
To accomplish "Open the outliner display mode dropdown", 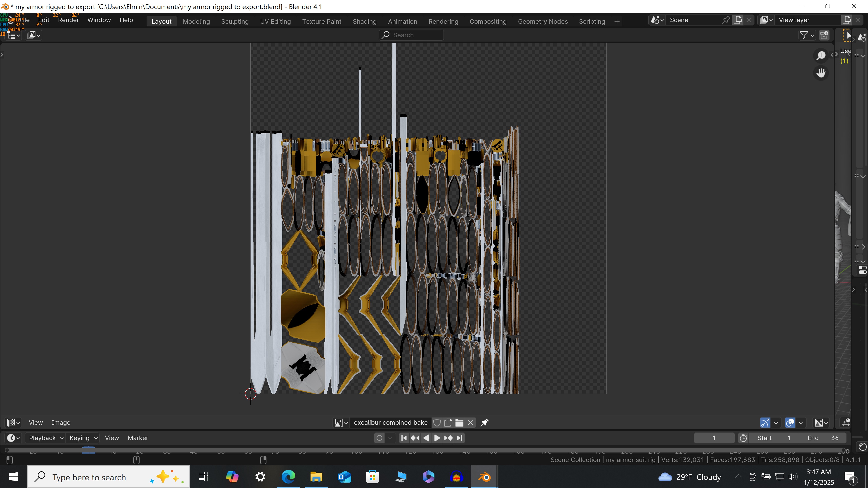I will 34,35.
